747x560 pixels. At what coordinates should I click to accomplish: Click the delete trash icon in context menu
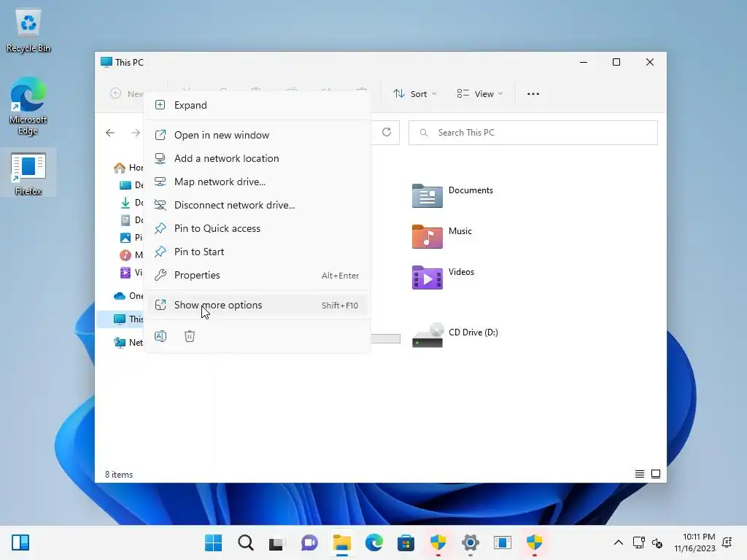190,336
